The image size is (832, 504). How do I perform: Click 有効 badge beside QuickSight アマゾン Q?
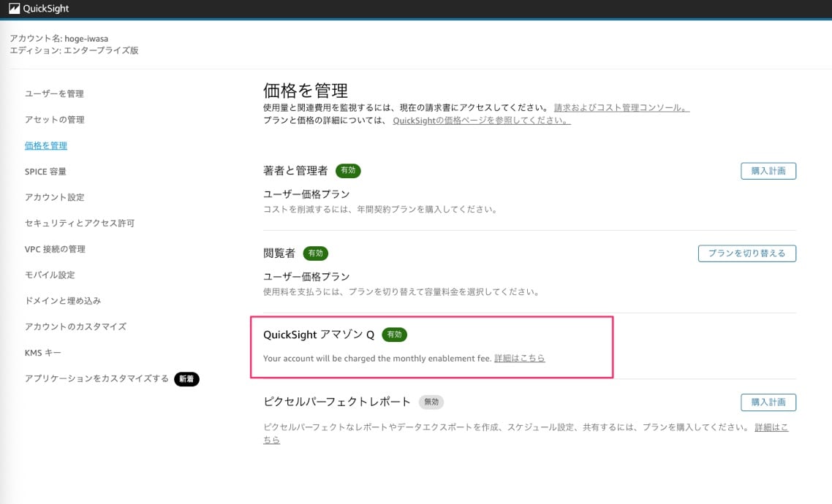tap(394, 335)
